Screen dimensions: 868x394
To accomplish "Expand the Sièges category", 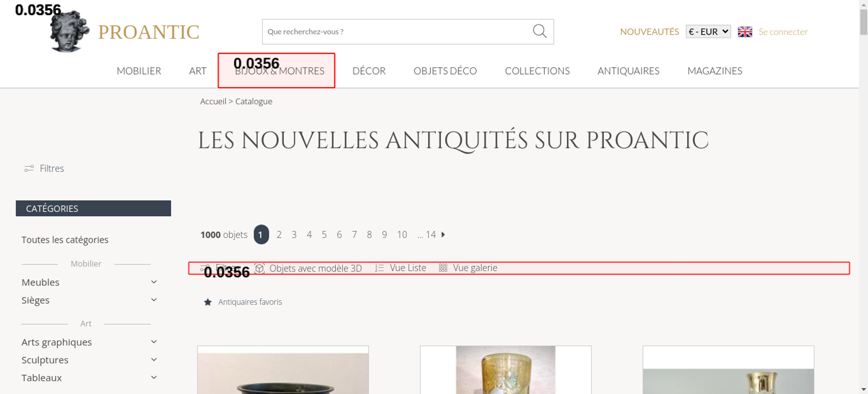I will [154, 300].
